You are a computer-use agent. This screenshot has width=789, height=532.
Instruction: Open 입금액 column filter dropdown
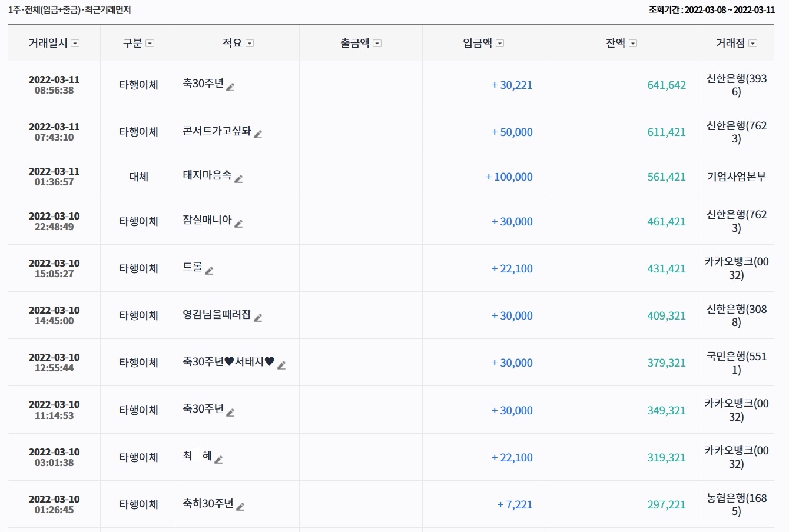coord(500,44)
